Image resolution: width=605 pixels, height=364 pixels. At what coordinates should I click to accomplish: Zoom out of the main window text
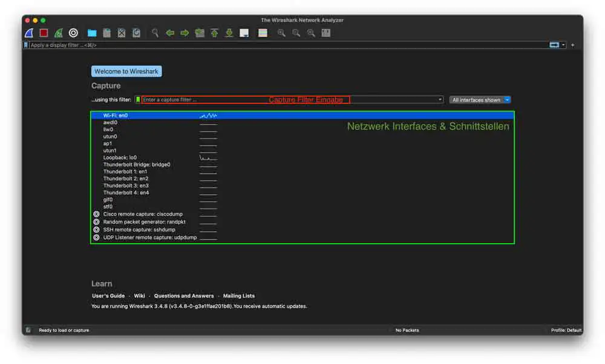(296, 33)
